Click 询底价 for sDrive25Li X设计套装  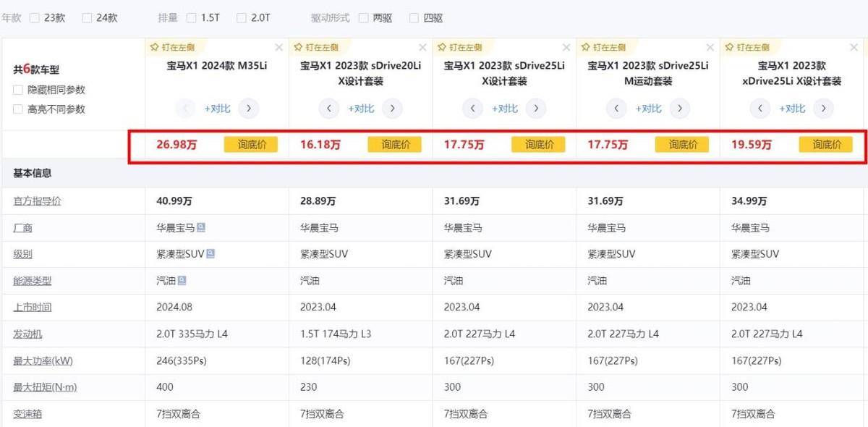pyautogui.click(x=538, y=145)
